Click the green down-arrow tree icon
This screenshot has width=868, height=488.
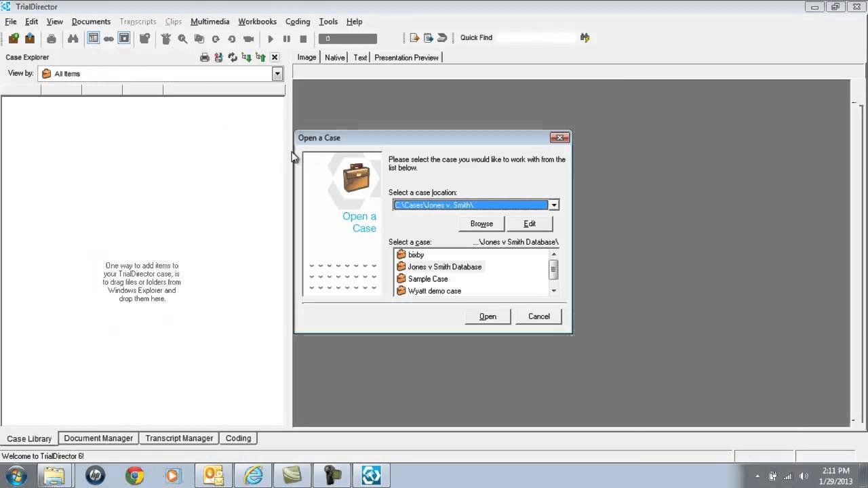pyautogui.click(x=246, y=58)
